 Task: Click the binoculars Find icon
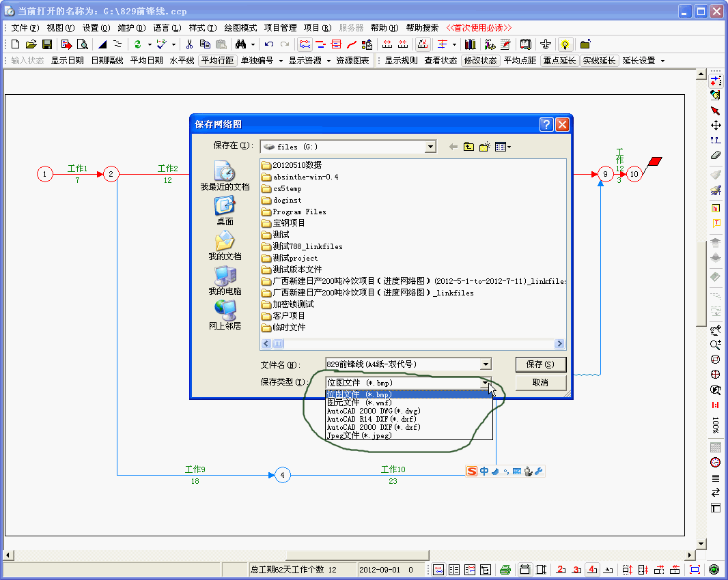coord(240,44)
